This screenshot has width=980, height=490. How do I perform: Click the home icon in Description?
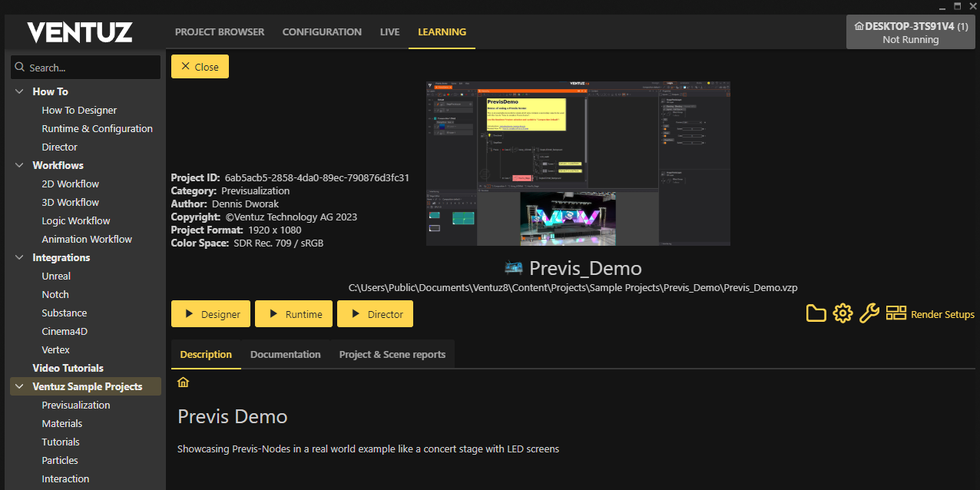(x=183, y=382)
